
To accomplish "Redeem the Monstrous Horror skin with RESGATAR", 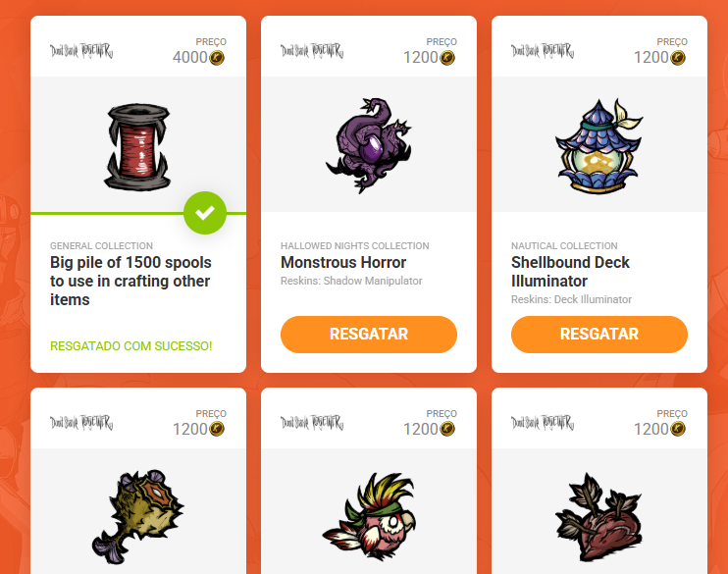I will coord(369,334).
